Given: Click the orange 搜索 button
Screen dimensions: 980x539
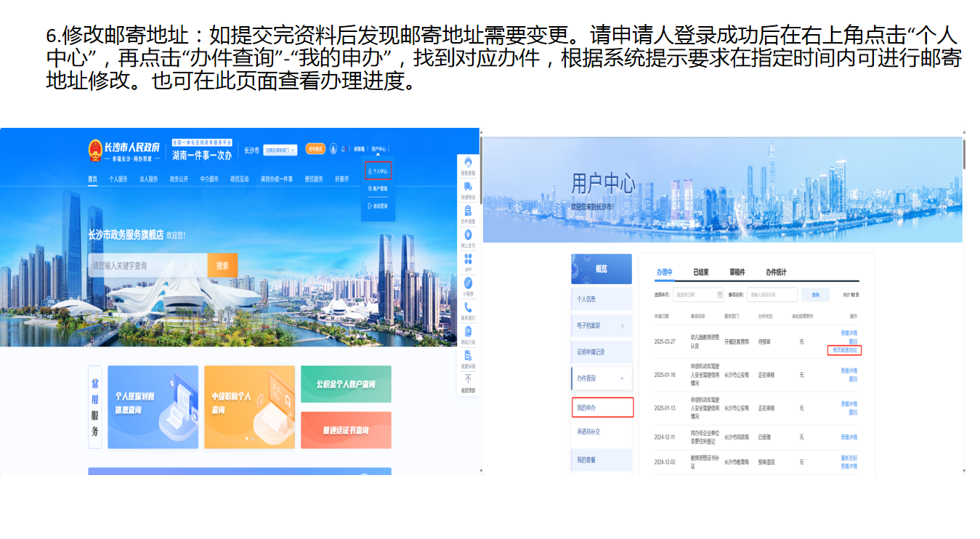Looking at the screenshot, I should coord(222,266).
